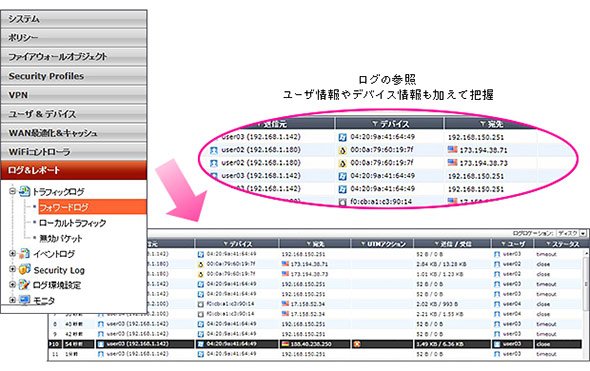Open the ポリシー menu section
The height and width of the screenshot is (371, 590).
click(74, 37)
